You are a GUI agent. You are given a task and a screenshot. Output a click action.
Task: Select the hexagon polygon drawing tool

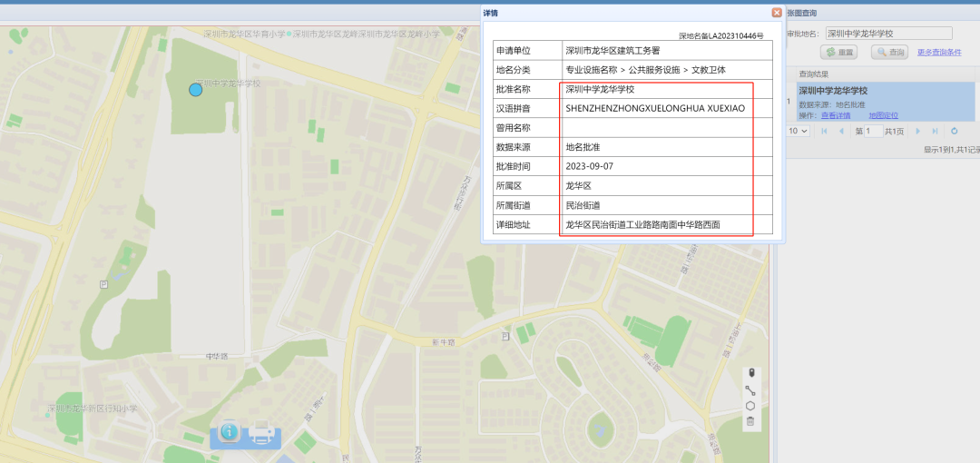pyautogui.click(x=750, y=406)
